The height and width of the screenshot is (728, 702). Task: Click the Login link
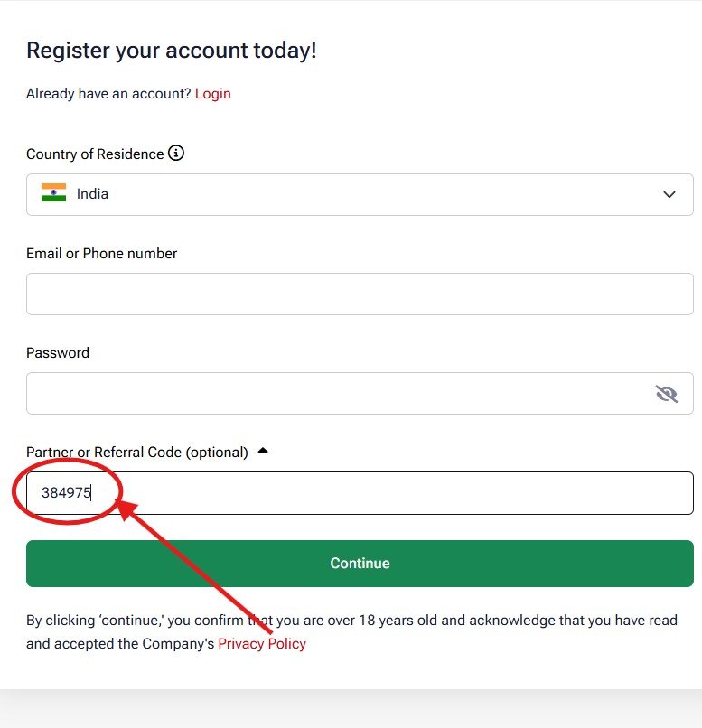[x=213, y=93]
